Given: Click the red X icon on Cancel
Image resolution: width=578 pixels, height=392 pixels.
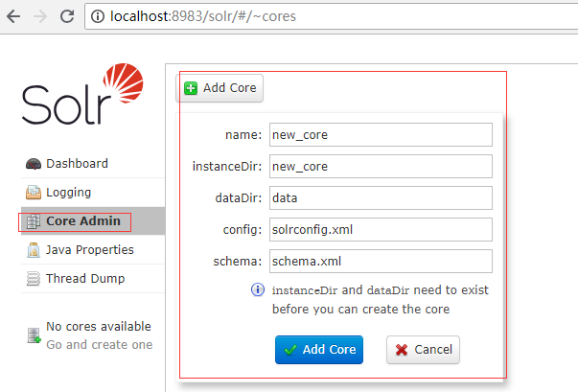Looking at the screenshot, I should coord(402,350).
